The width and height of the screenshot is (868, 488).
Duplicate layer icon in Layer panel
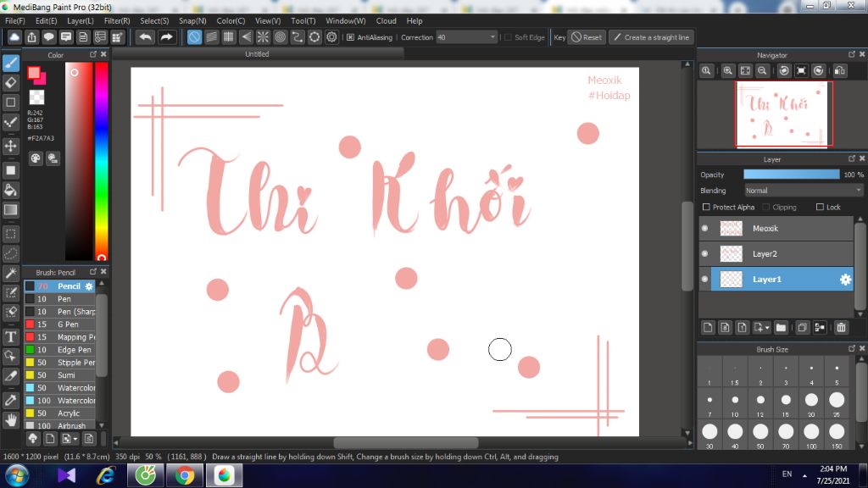click(x=802, y=328)
